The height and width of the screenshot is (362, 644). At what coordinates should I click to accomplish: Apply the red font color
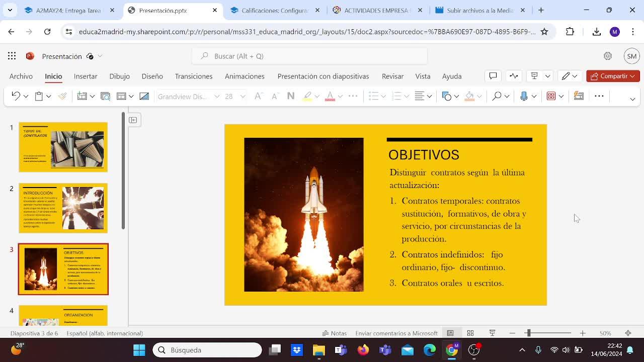tap(330, 96)
